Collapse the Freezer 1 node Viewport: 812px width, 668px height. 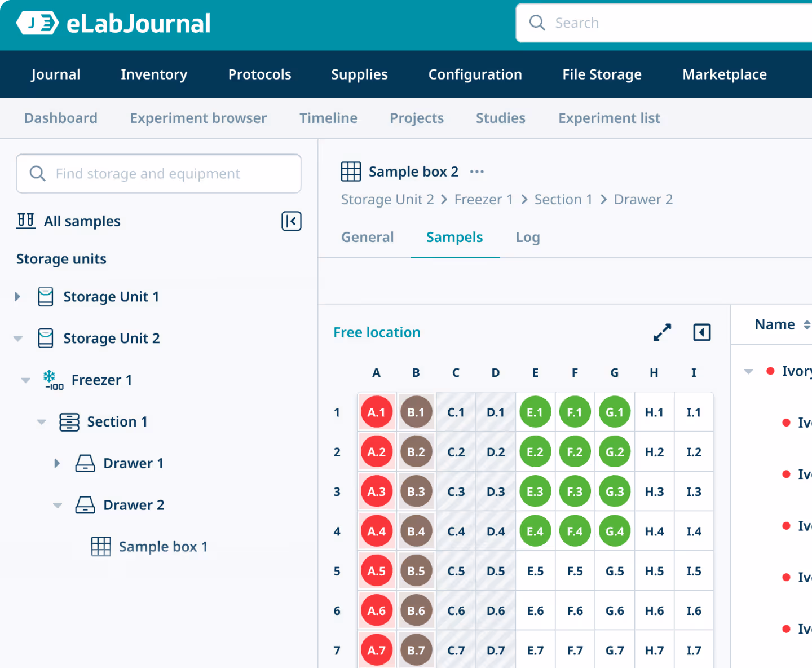26,380
